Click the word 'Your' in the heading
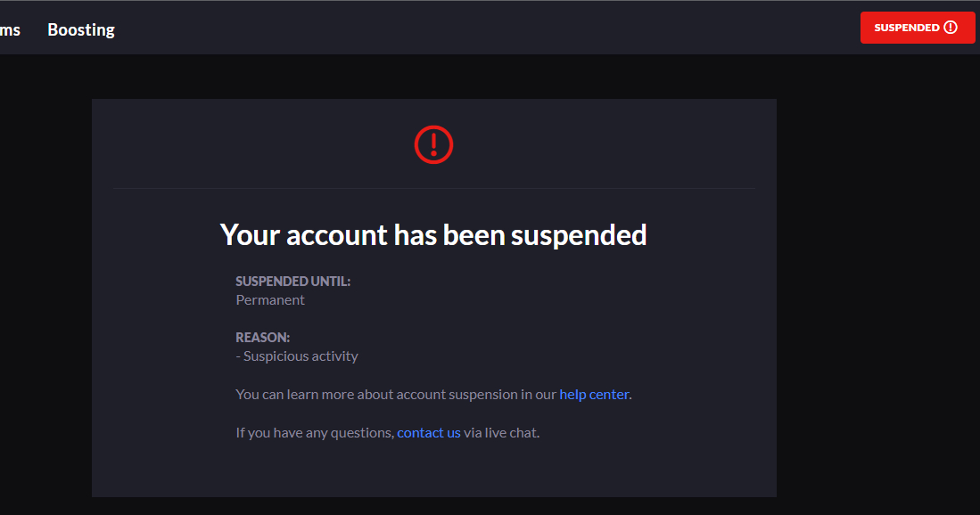 (x=250, y=235)
